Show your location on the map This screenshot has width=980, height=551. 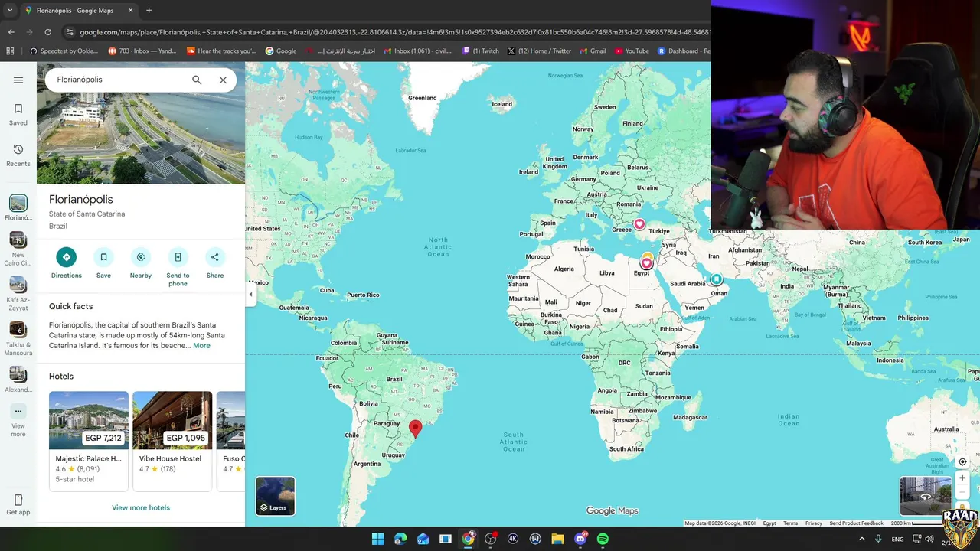(x=962, y=462)
